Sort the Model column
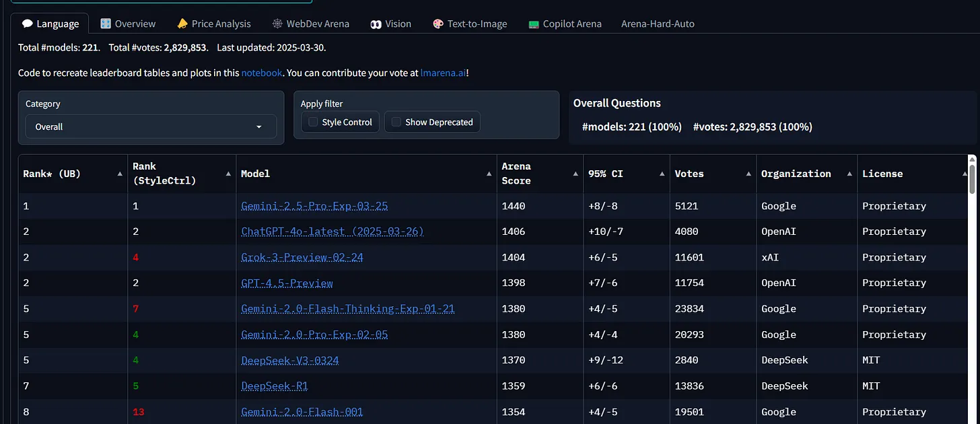980x424 pixels. pyautogui.click(x=489, y=174)
